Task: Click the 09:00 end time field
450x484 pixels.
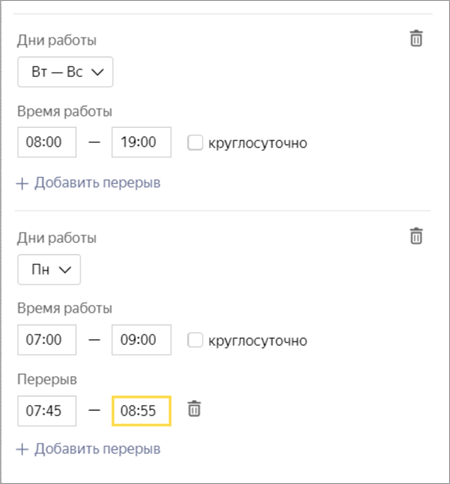Action: 142,340
